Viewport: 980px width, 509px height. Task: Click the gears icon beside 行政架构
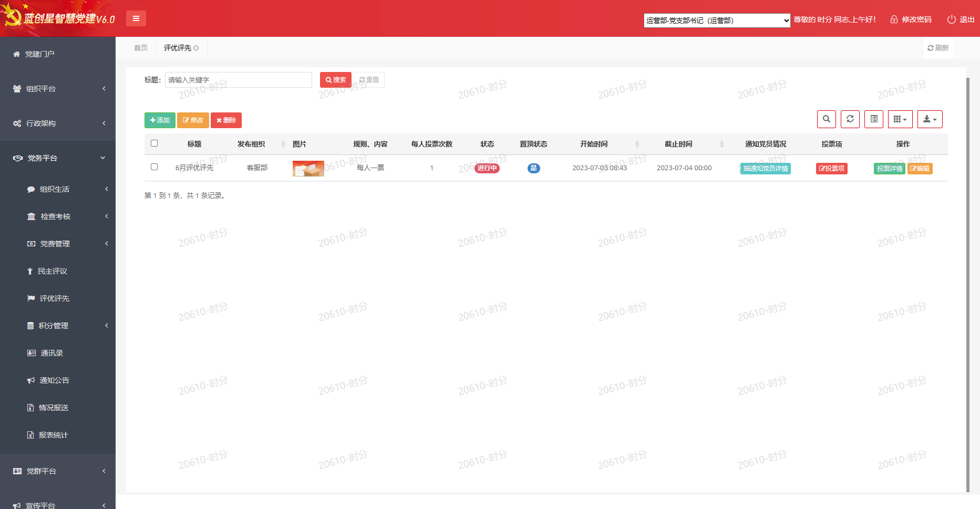(17, 123)
